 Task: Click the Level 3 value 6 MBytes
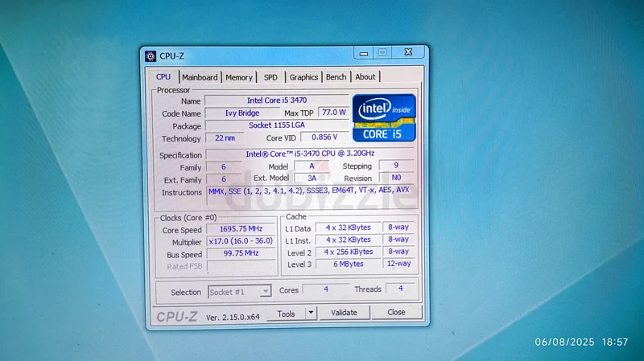coord(349,264)
